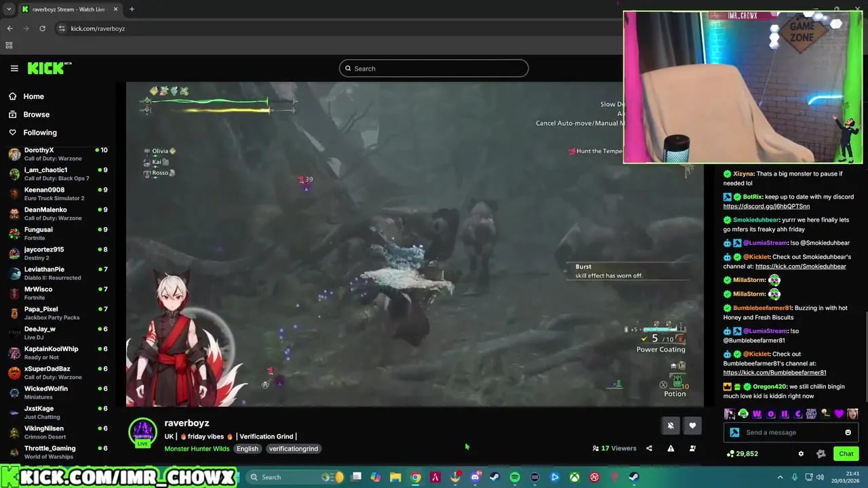Open File Explorer from the taskbar

395,477
